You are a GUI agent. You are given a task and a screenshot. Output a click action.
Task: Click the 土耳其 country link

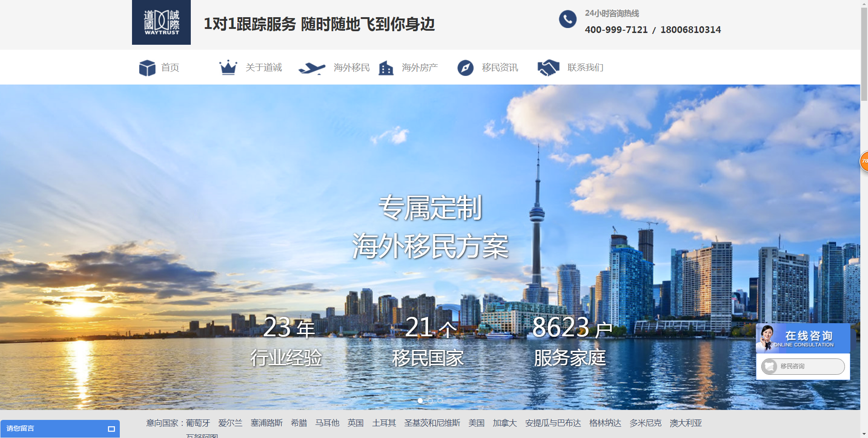pos(384,423)
